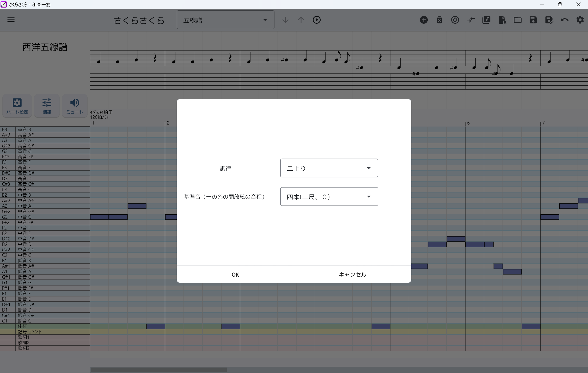Open the 五線譜 notation dropdown
Image resolution: width=588 pixels, height=373 pixels.
(225, 20)
